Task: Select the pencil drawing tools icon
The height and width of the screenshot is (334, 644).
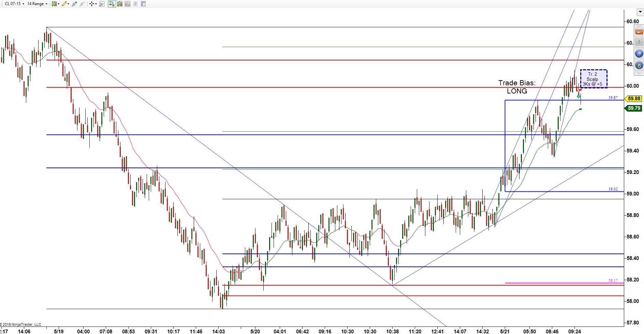Action: click(x=64, y=4)
